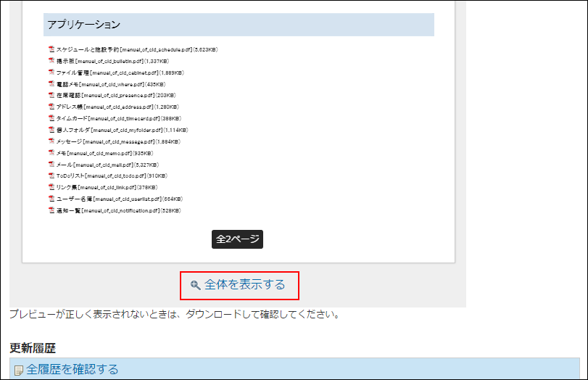The image size is (588, 380).
Task: Click the PDF icon next to 掲示板
Action: pyautogui.click(x=51, y=61)
